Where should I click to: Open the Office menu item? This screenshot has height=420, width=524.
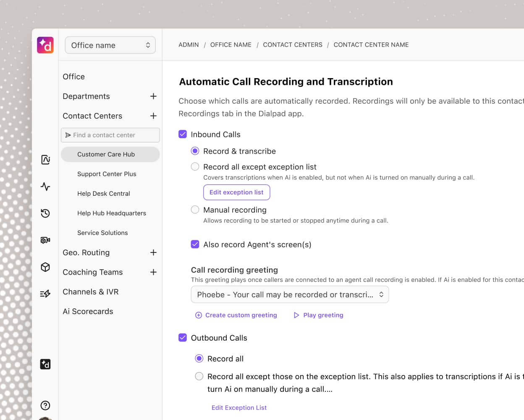[74, 76]
